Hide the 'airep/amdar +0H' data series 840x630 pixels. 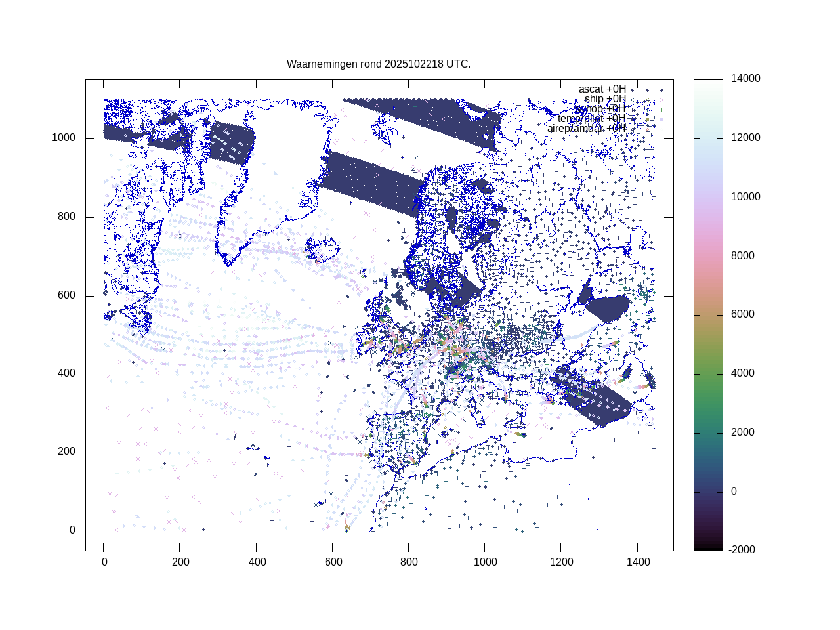(586, 129)
